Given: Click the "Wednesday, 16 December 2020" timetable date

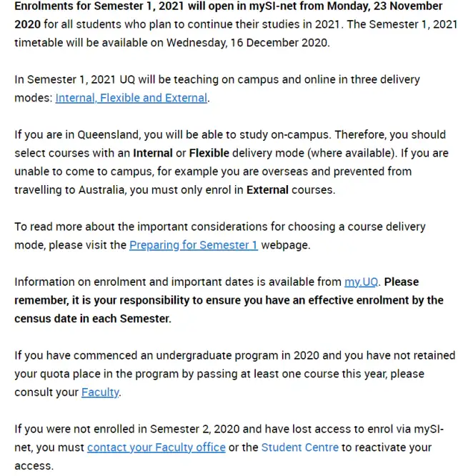Looking at the screenshot, I should pyautogui.click(x=247, y=43).
